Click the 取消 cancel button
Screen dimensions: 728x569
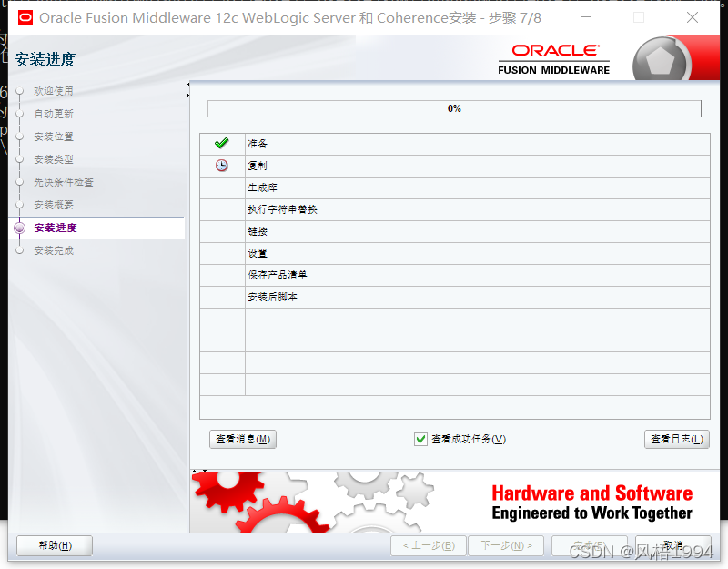(x=673, y=545)
